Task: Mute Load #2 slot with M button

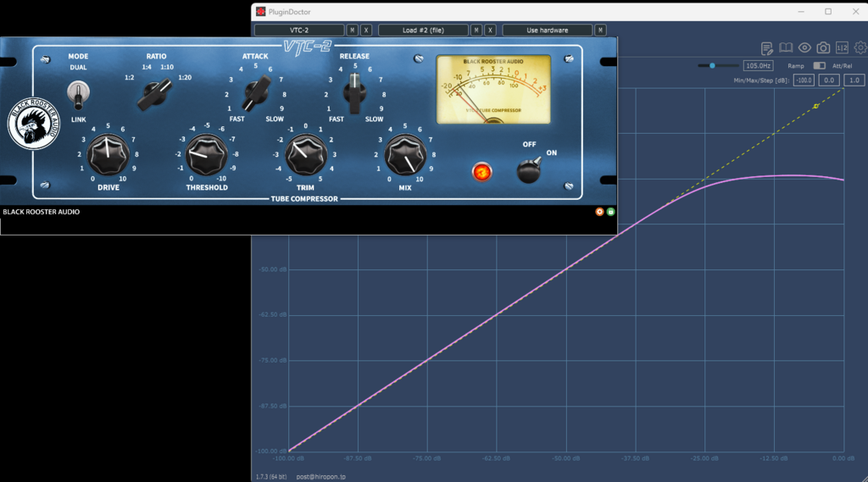Action: coord(476,30)
